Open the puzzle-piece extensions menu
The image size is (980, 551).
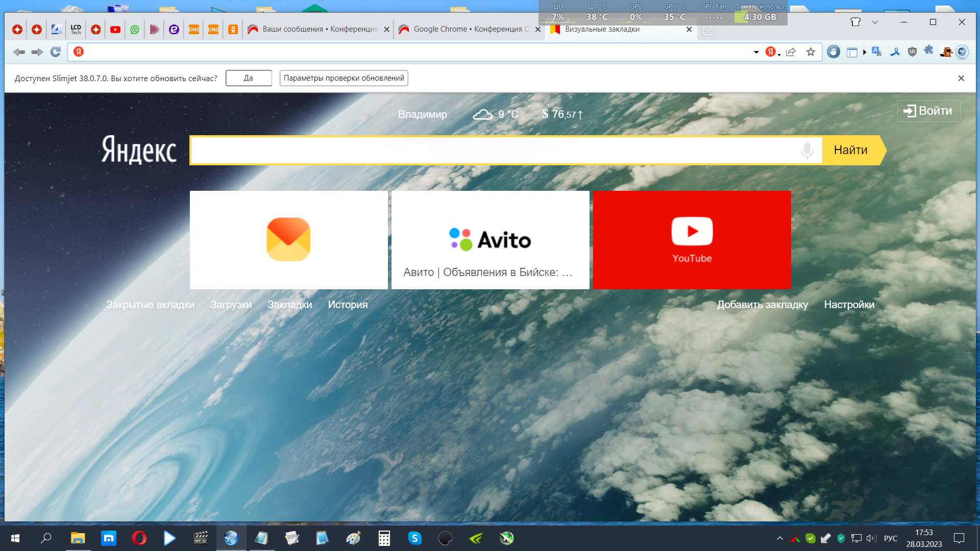[929, 51]
